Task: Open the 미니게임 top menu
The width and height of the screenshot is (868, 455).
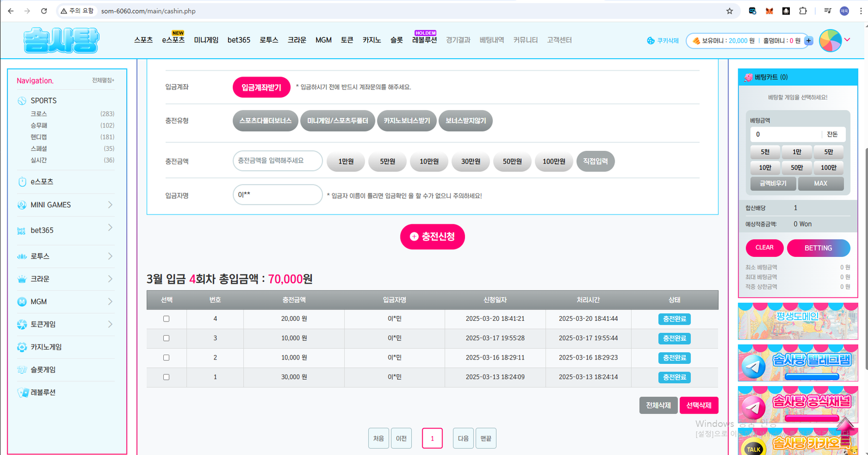Action: 206,40
